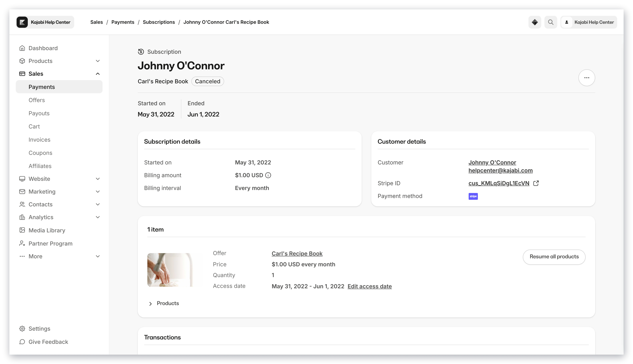Click the More ellipsis icon in sidebar
This screenshot has width=633, height=364.
pyautogui.click(x=22, y=256)
